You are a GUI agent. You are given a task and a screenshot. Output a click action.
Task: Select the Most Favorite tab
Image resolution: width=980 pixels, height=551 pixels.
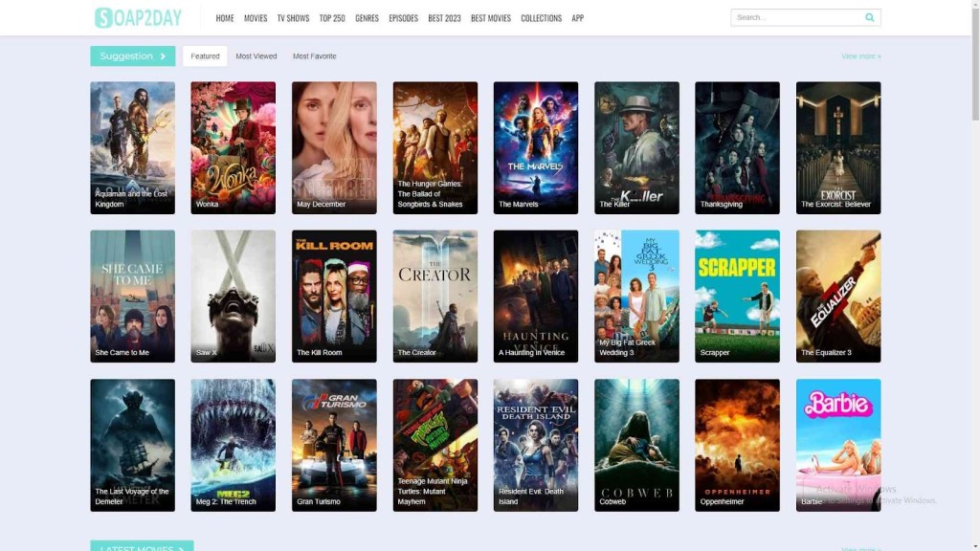click(x=315, y=56)
